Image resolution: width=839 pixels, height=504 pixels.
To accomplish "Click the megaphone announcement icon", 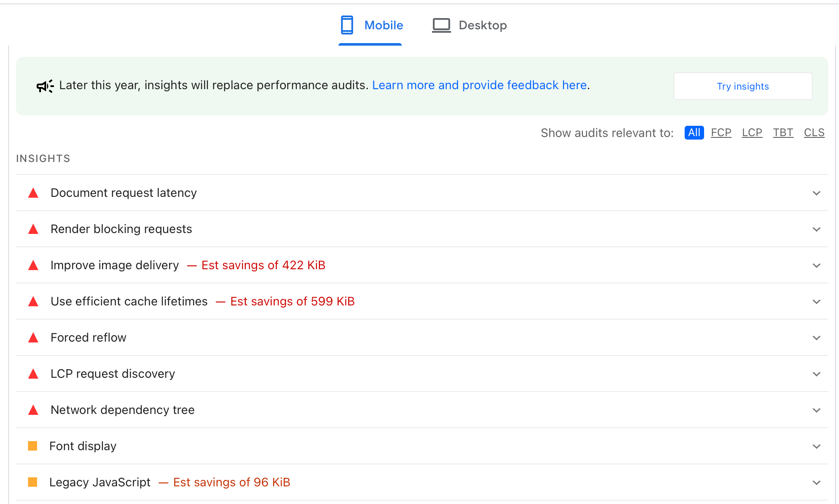I will point(45,86).
